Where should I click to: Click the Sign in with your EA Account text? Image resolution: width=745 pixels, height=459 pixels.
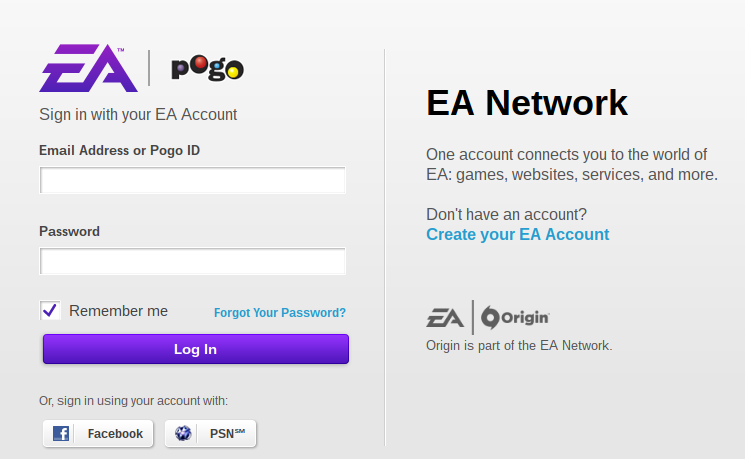pos(138,115)
